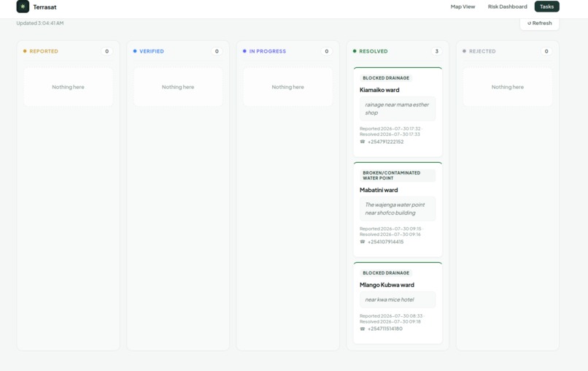588x371 pixels.
Task: Click the Rejected column header
Action: 482,51
